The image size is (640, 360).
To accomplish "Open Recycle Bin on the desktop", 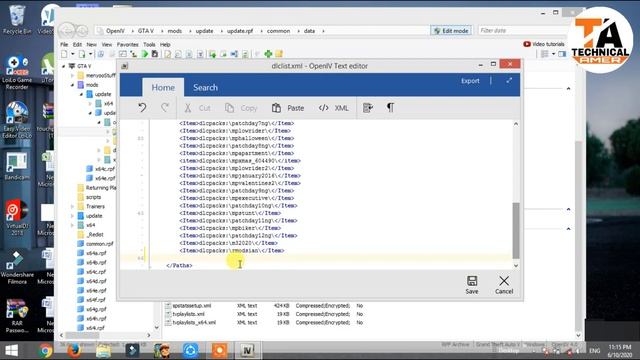I will coord(17,20).
